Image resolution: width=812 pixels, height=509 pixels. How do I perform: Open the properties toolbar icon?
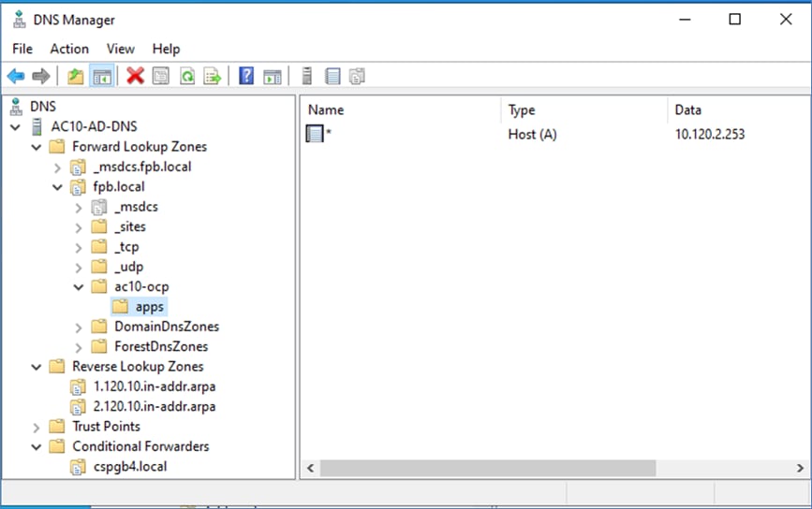click(160, 76)
